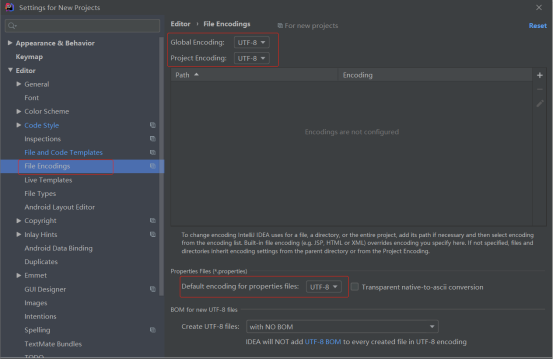Click project-level icon next to Copyright
The width and height of the screenshot is (554, 360).
click(153, 221)
